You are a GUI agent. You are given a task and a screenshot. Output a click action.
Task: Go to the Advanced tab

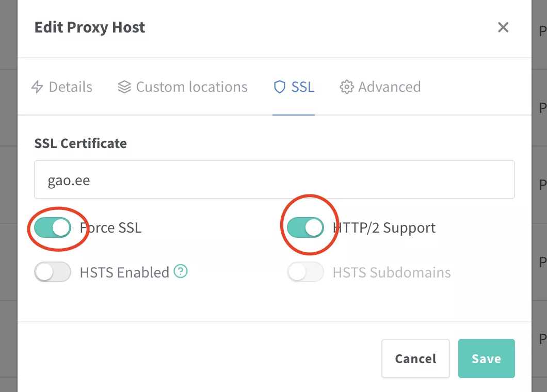click(389, 87)
